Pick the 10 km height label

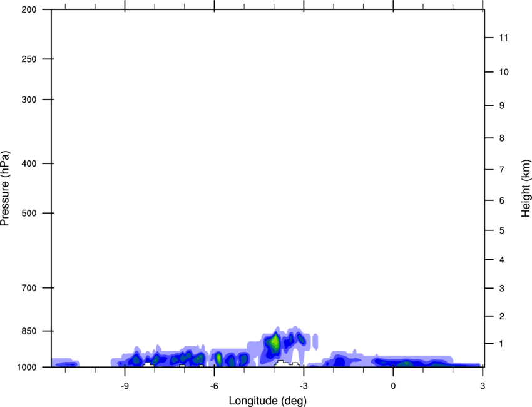503,72
